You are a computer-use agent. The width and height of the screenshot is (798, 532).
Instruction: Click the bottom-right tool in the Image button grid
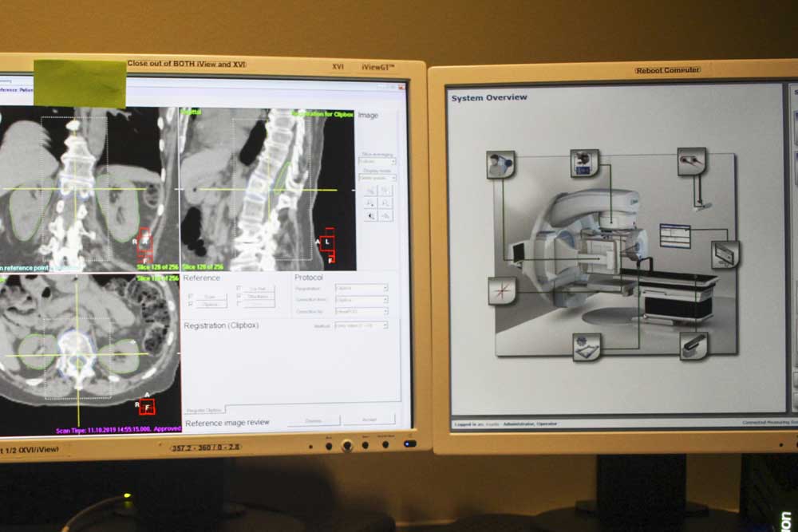pyautogui.click(x=385, y=216)
